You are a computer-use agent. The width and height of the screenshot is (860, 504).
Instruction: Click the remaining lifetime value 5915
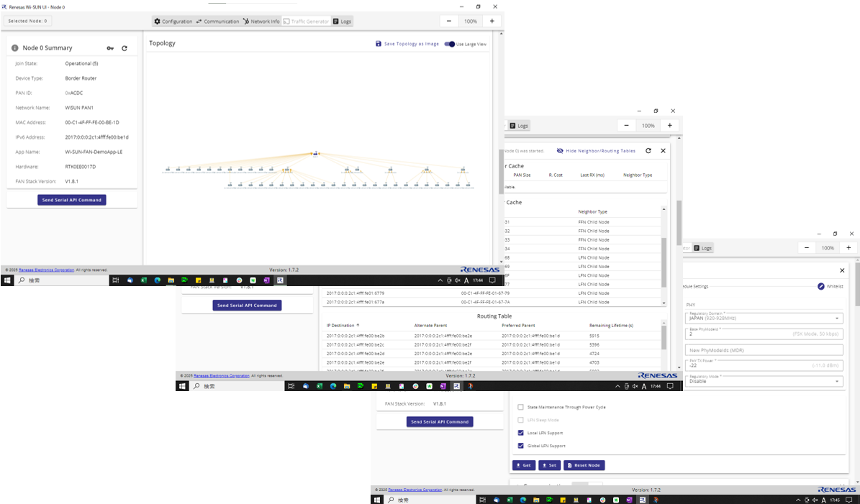(594, 335)
